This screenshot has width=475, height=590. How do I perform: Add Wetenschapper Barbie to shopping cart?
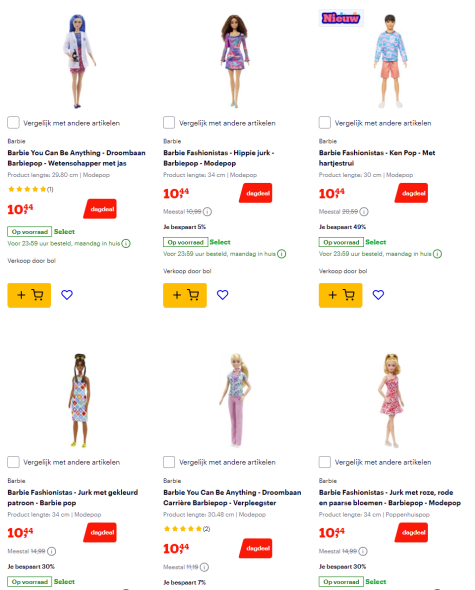pos(29,295)
